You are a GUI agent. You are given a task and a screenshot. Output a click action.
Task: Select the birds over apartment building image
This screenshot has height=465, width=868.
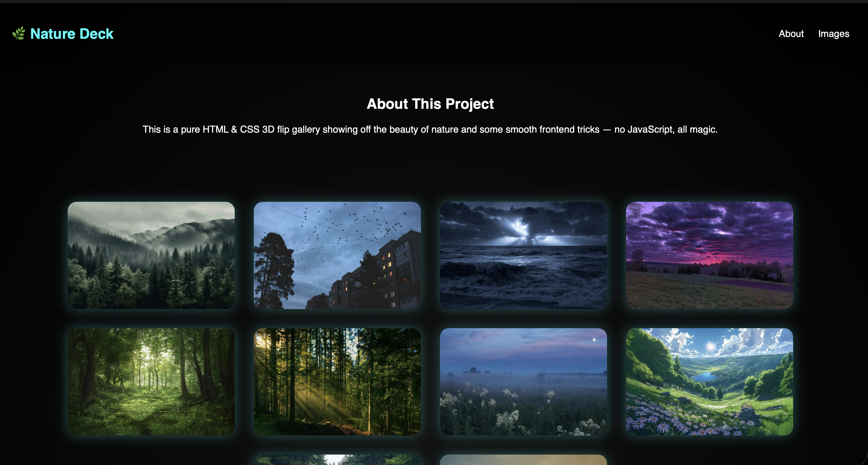(337, 255)
